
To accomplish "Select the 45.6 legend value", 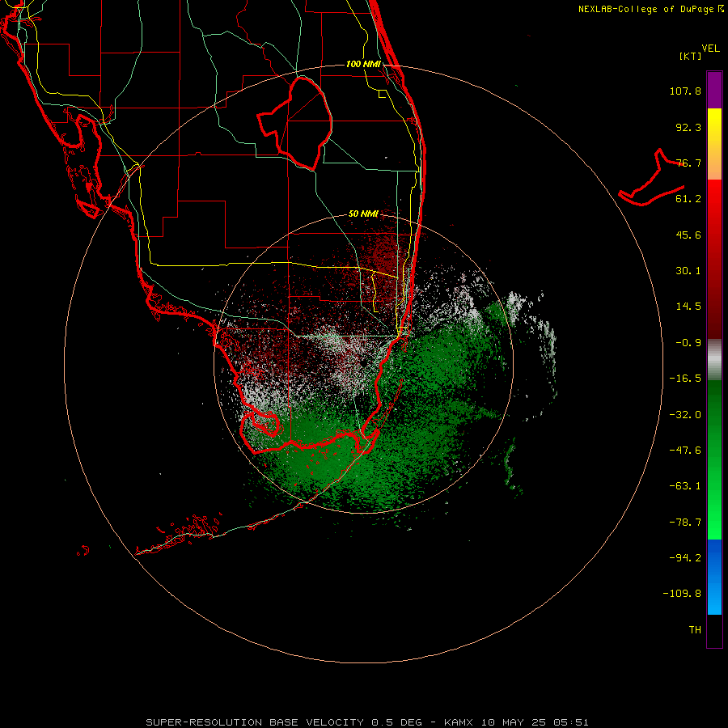I will pyautogui.click(x=688, y=235).
